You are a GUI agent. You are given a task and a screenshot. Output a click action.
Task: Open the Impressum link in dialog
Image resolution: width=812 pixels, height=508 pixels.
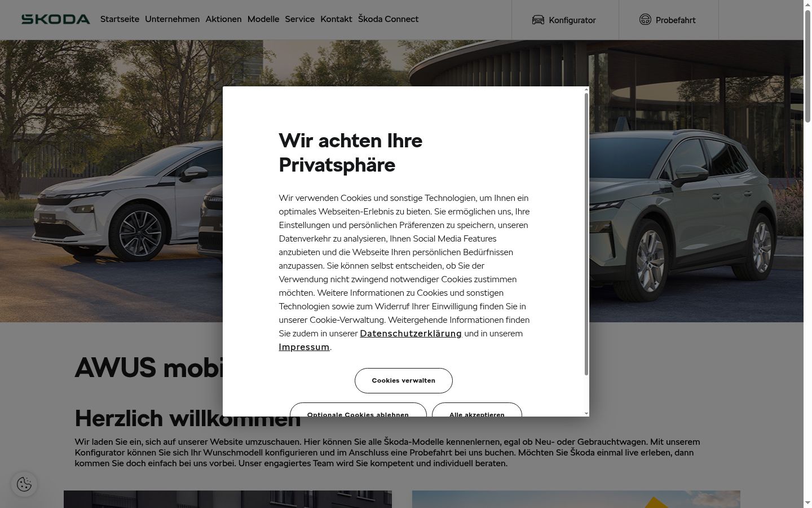[304, 347]
